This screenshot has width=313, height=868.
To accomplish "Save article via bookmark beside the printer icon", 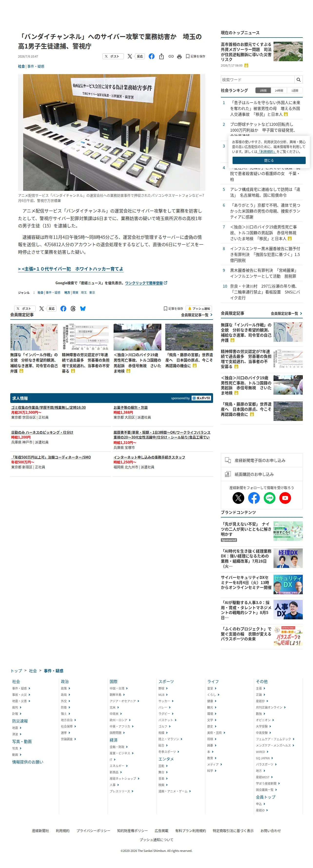I will point(196,56).
